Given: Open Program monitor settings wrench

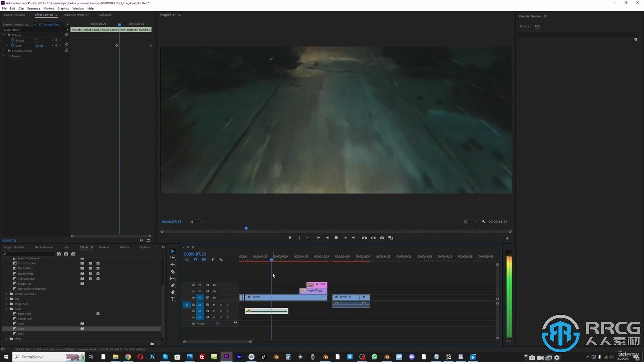Looking at the screenshot, I should click(x=484, y=221).
